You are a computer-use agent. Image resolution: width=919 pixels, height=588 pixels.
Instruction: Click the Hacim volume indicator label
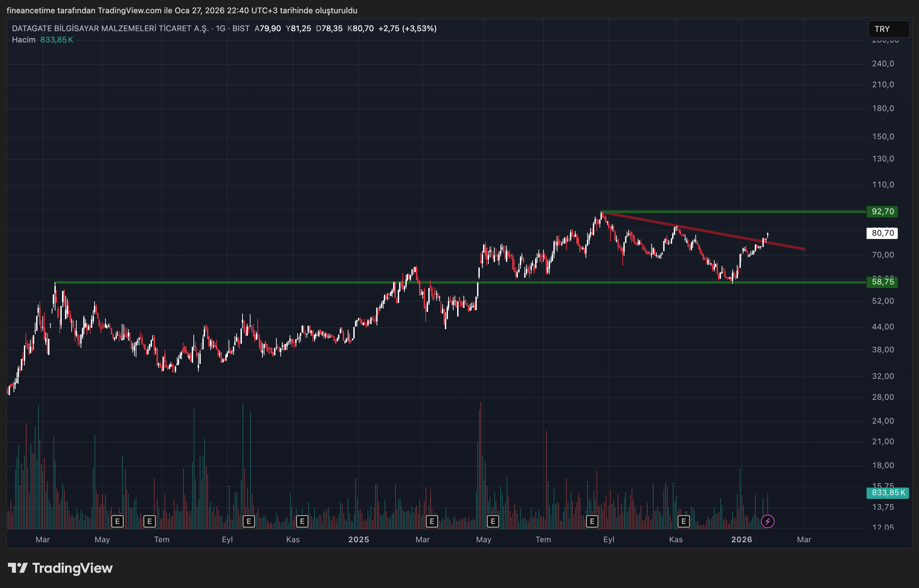23,40
